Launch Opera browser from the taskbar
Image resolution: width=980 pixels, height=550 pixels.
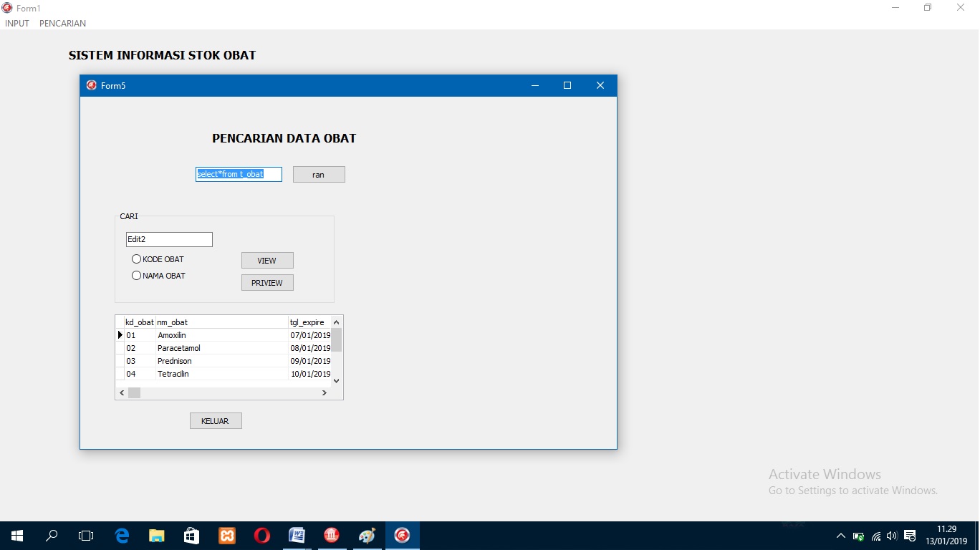[261, 535]
